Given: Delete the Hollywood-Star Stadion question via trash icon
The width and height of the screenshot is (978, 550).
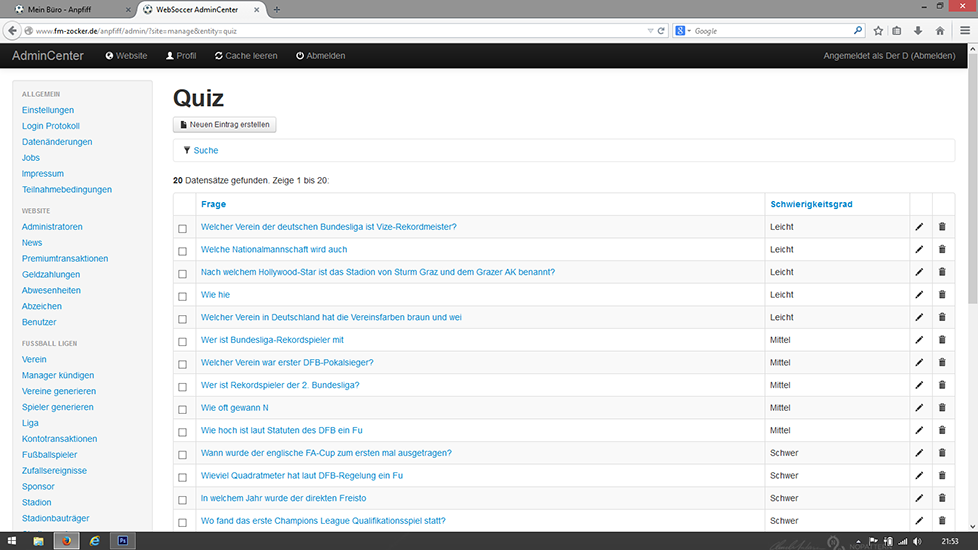Looking at the screenshot, I should (941, 272).
